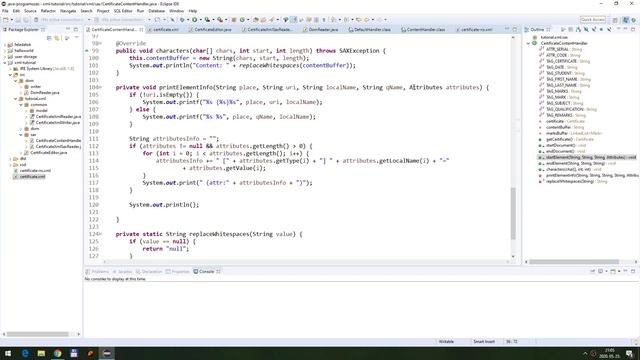Toggle Sort in Outline view toolbar

pyautogui.click(x=578, y=29)
